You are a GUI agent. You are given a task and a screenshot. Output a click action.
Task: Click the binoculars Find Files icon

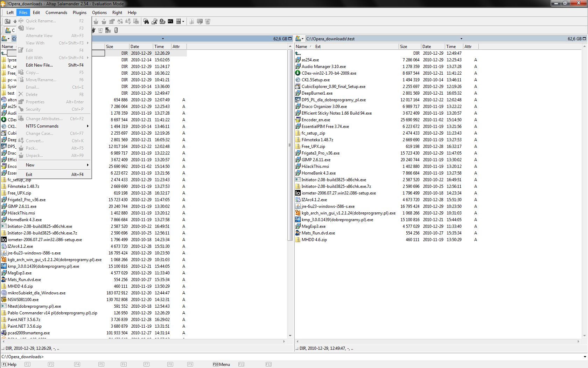click(x=146, y=21)
